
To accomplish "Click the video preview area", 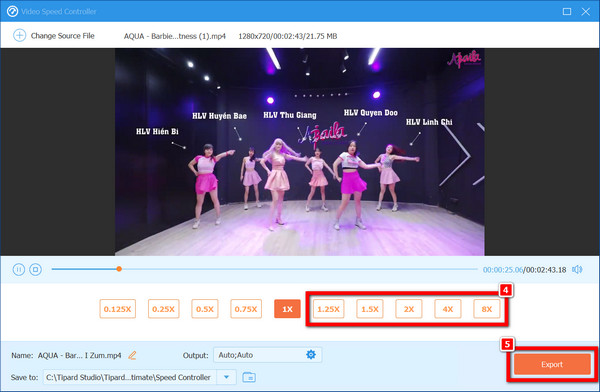I will pos(300,152).
